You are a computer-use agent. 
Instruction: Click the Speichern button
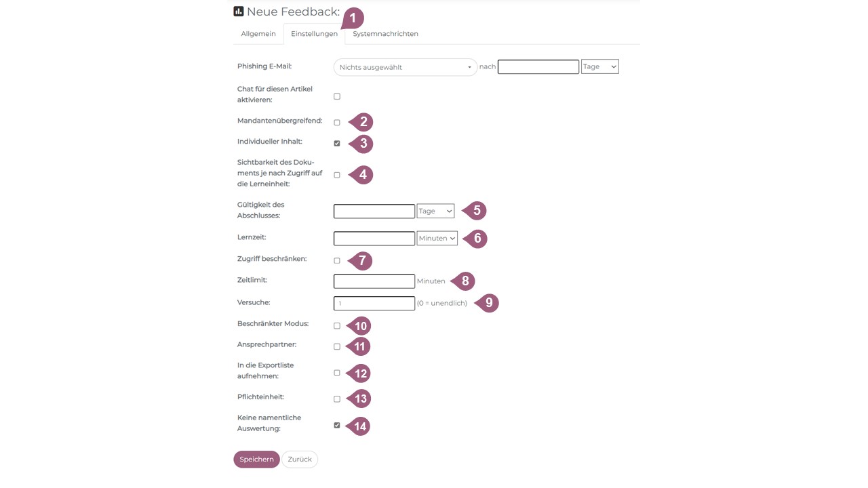click(x=256, y=460)
